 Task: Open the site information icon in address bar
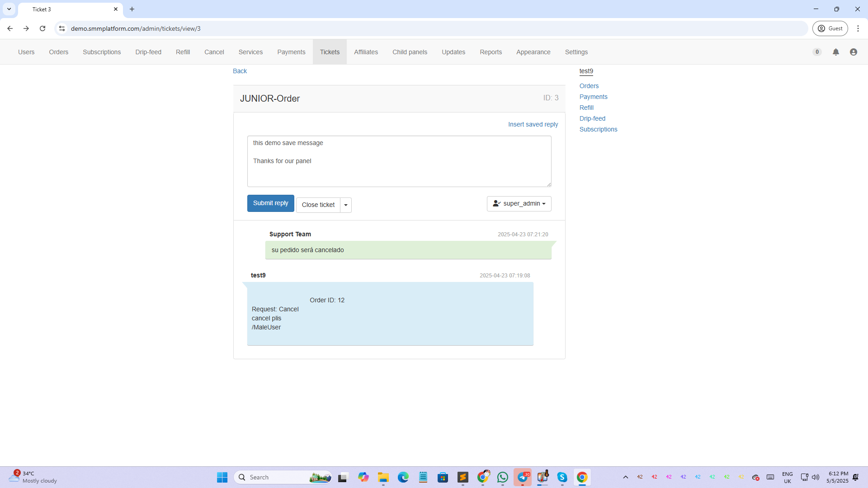pyautogui.click(x=62, y=28)
